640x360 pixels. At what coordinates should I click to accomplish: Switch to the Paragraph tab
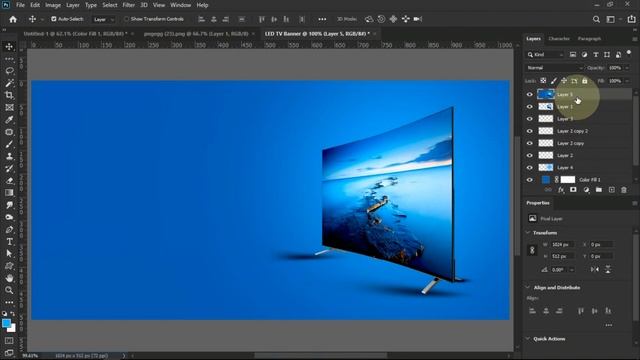(589, 39)
